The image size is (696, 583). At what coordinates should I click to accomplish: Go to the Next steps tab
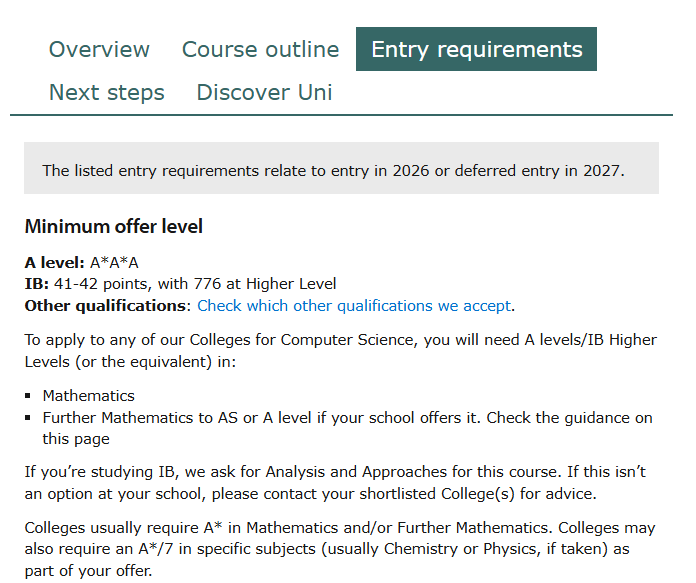coord(106,93)
